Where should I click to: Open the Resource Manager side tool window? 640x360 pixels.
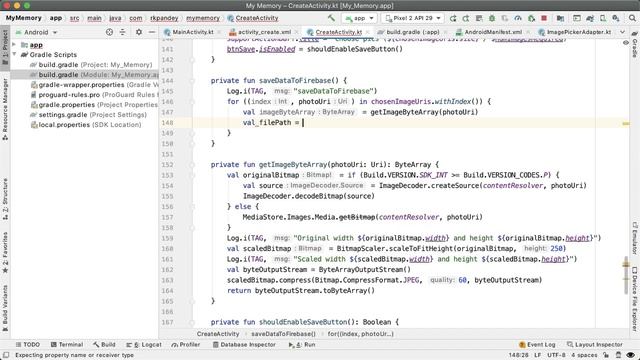click(x=5, y=110)
